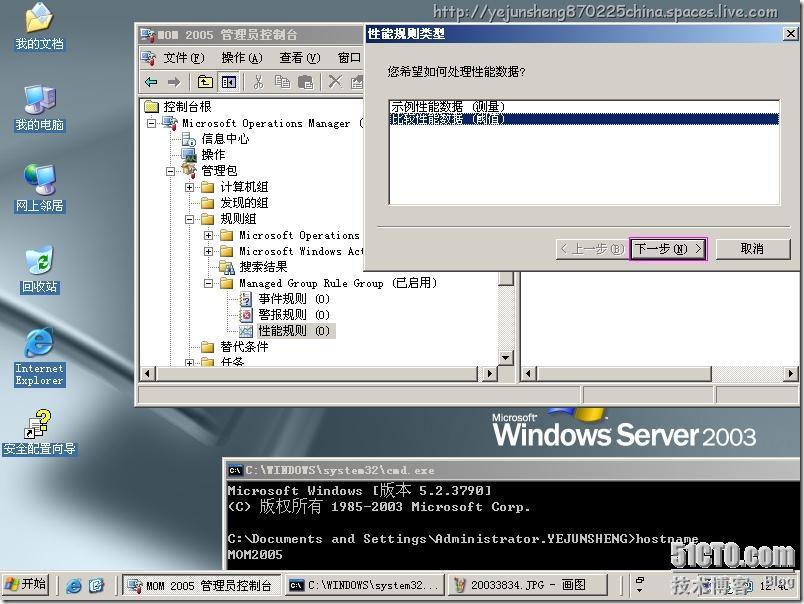Click tree pane horizontal scroll left arrow
The height and width of the screenshot is (604, 804).
click(148, 374)
